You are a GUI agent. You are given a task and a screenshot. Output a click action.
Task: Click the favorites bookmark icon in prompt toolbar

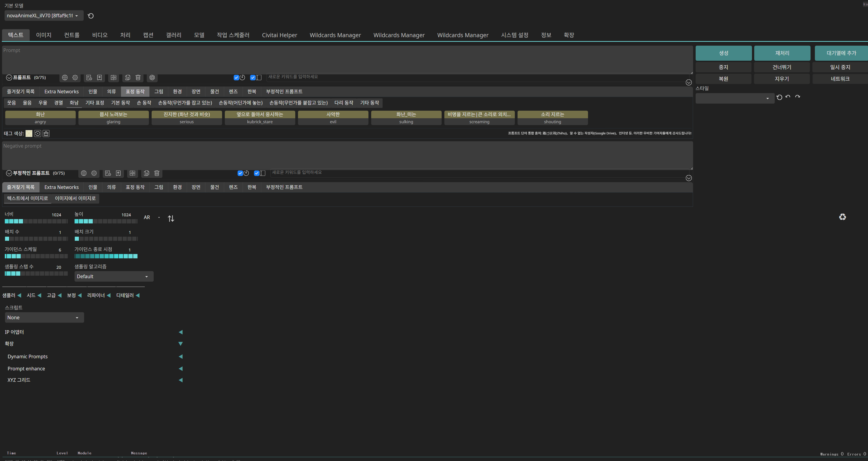(x=99, y=78)
